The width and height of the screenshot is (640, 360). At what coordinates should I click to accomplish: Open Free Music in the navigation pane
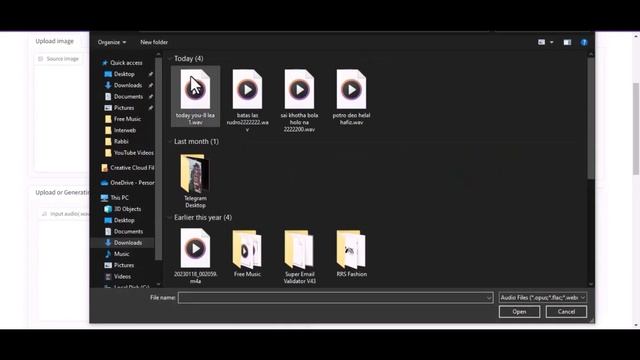[x=127, y=119]
